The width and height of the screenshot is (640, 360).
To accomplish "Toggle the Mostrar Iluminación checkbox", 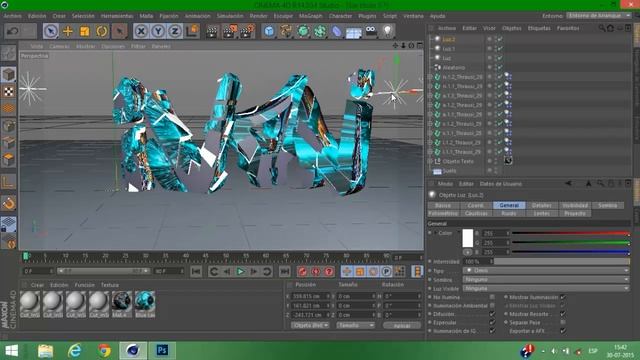I will 563,297.
